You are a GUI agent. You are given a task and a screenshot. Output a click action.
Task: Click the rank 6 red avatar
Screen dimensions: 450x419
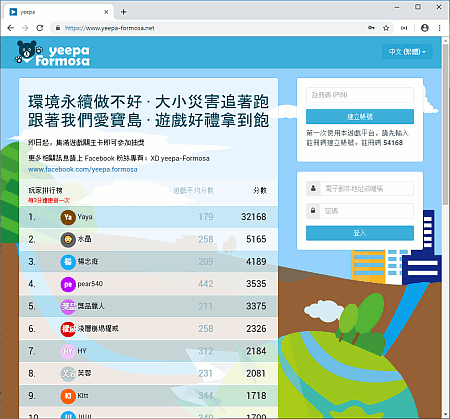point(68,329)
